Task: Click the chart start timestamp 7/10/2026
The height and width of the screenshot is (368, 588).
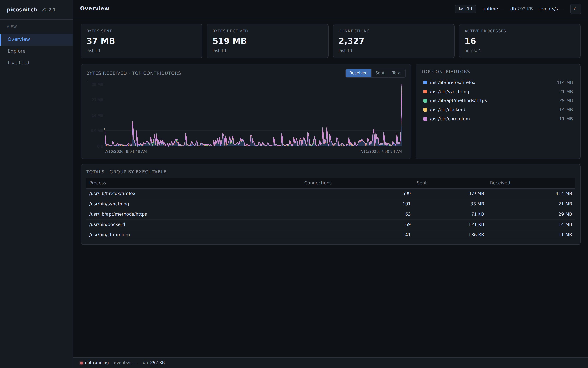Action: pyautogui.click(x=126, y=152)
